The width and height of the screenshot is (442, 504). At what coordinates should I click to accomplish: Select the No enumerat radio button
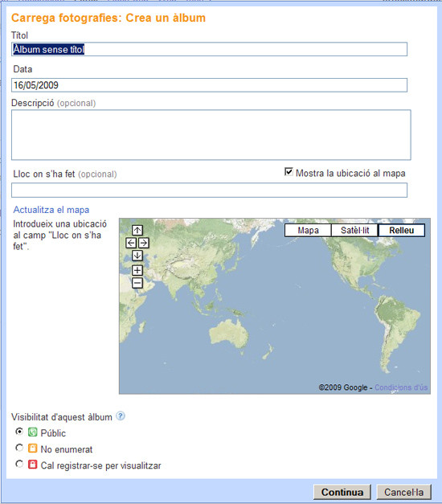19,448
